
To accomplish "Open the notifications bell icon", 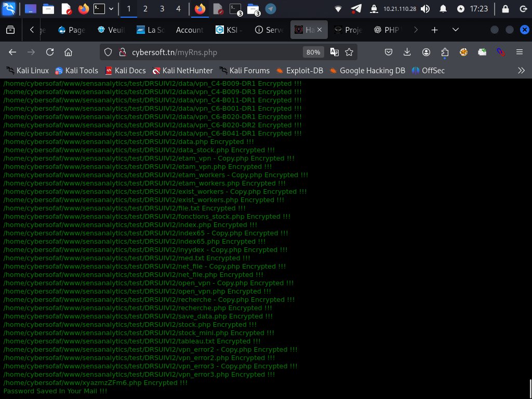I will (x=443, y=9).
